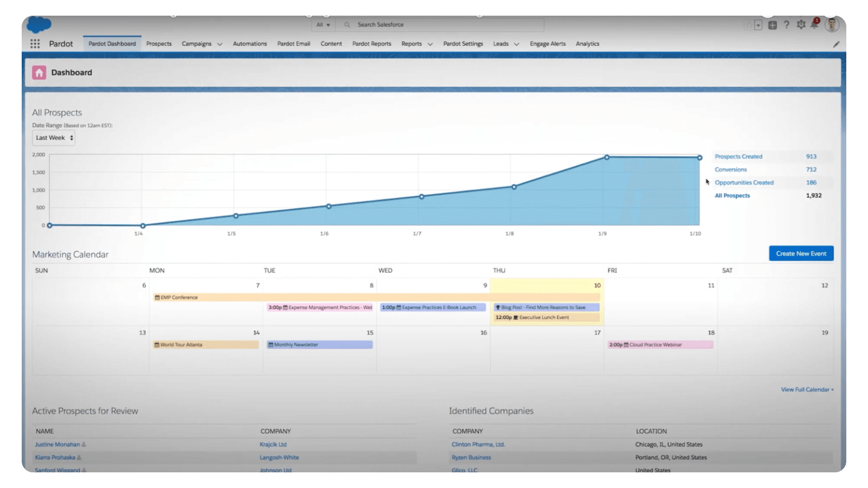Click the Create New Event button
The width and height of the screenshot is (868, 488).
tap(801, 254)
